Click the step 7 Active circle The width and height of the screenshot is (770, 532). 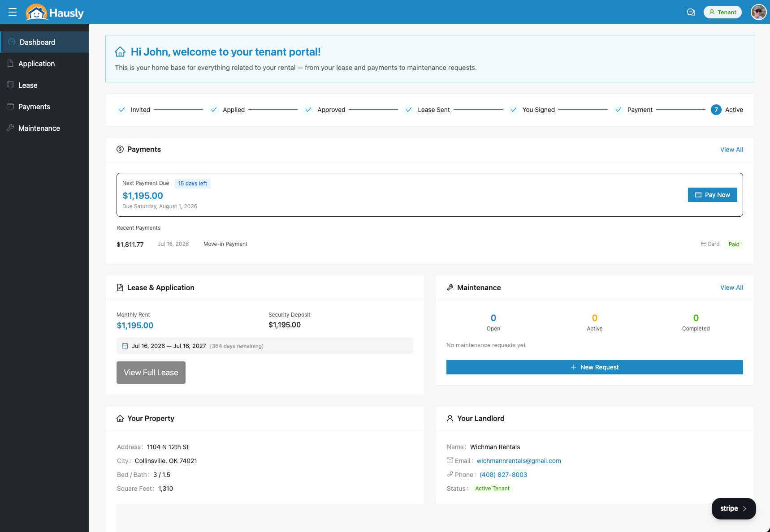click(716, 110)
